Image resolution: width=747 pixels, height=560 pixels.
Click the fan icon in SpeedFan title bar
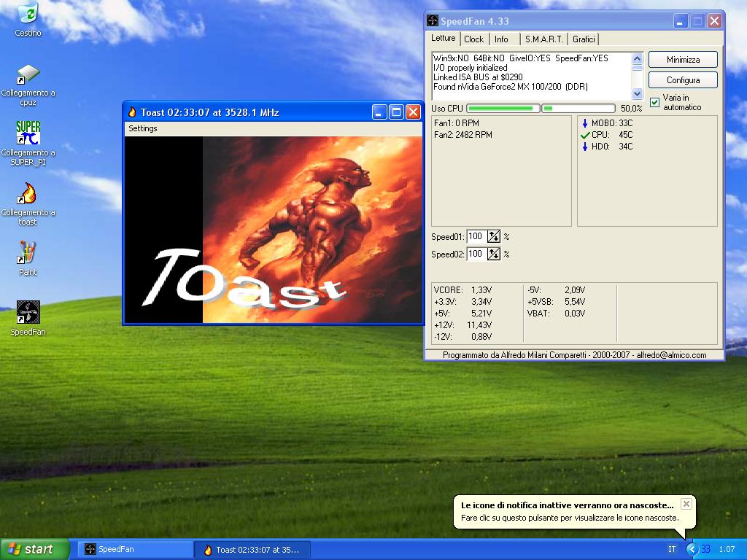[432, 21]
